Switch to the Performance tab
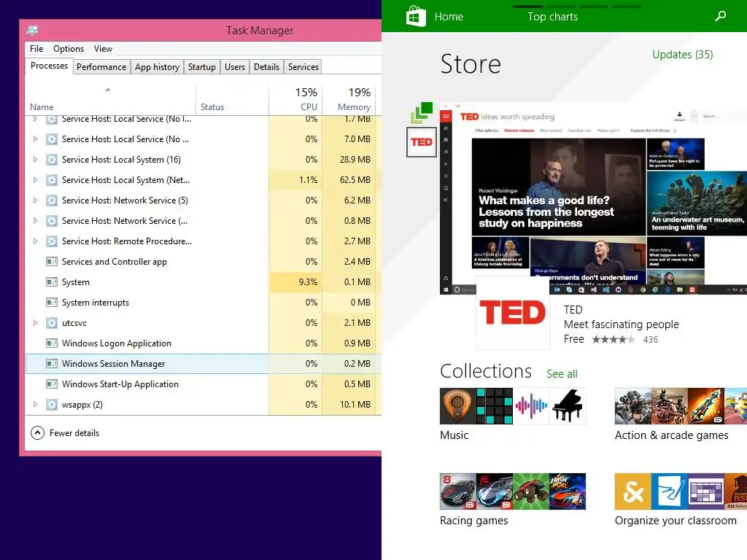The image size is (747, 560). tap(101, 66)
